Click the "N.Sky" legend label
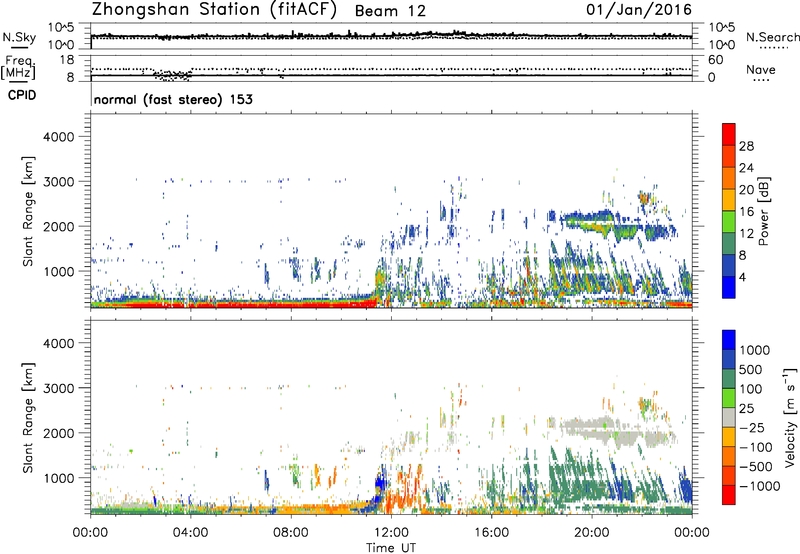 coord(19,37)
